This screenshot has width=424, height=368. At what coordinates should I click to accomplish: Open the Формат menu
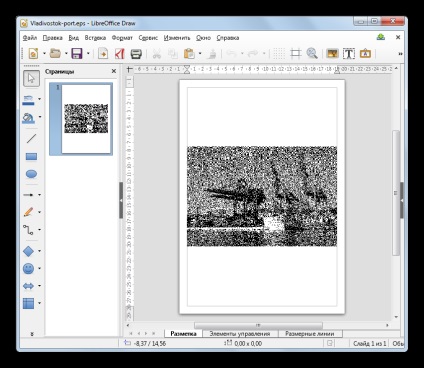tap(122, 38)
